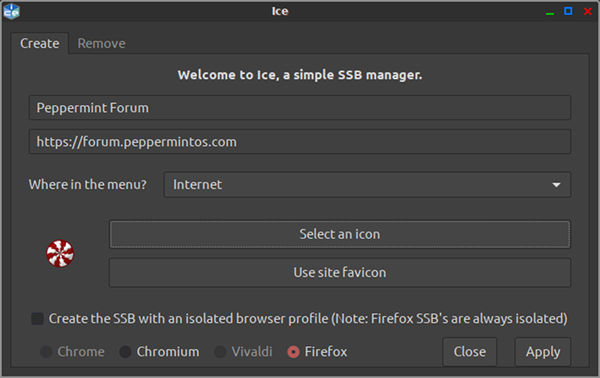The image size is (600, 378).
Task: Expand the dropdown arrow next to Internet
Action: (x=556, y=185)
